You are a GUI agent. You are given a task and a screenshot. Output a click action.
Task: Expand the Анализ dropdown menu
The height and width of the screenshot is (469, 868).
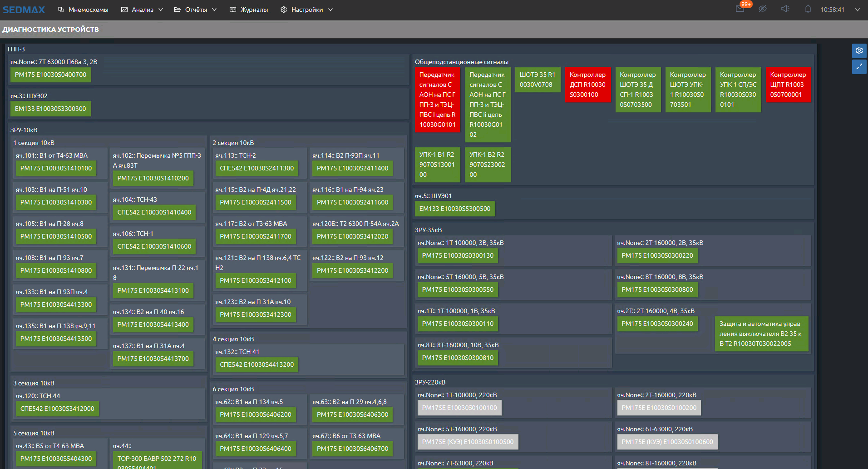pos(142,10)
